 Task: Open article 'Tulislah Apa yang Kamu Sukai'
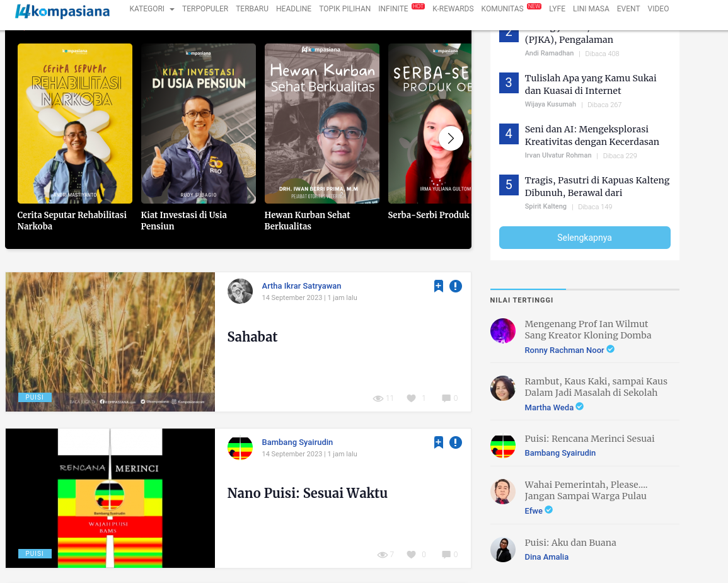click(x=591, y=84)
